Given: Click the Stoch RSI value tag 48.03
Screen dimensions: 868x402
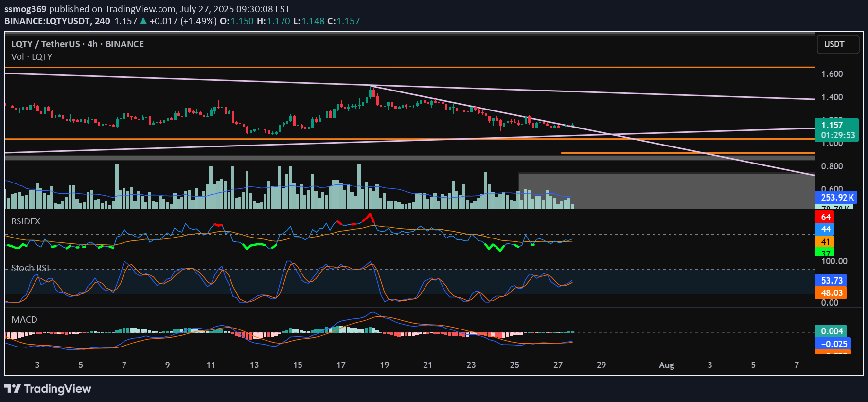Looking at the screenshot, I should coord(831,292).
